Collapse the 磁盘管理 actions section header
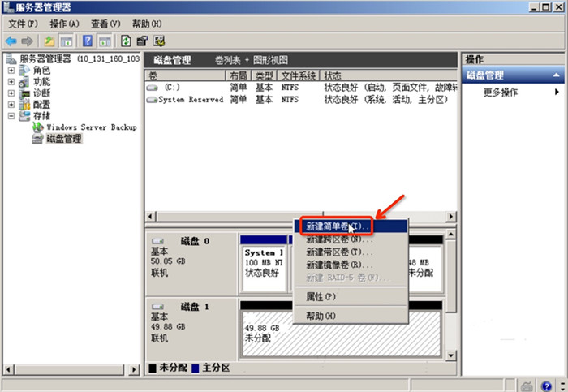The image size is (568, 392). pyautogui.click(x=556, y=75)
